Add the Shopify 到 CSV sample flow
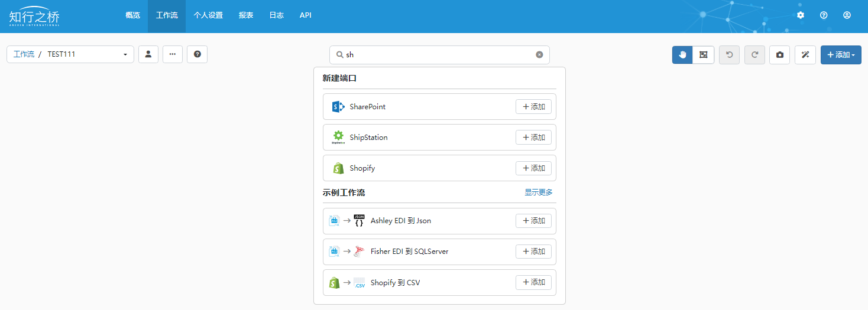Viewport: 868px width, 310px height. (x=533, y=283)
